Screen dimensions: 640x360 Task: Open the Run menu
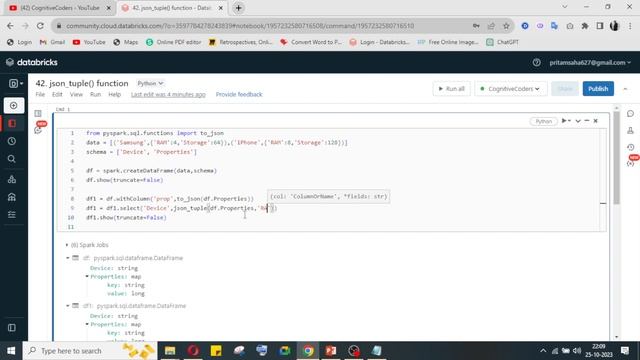(x=95, y=94)
